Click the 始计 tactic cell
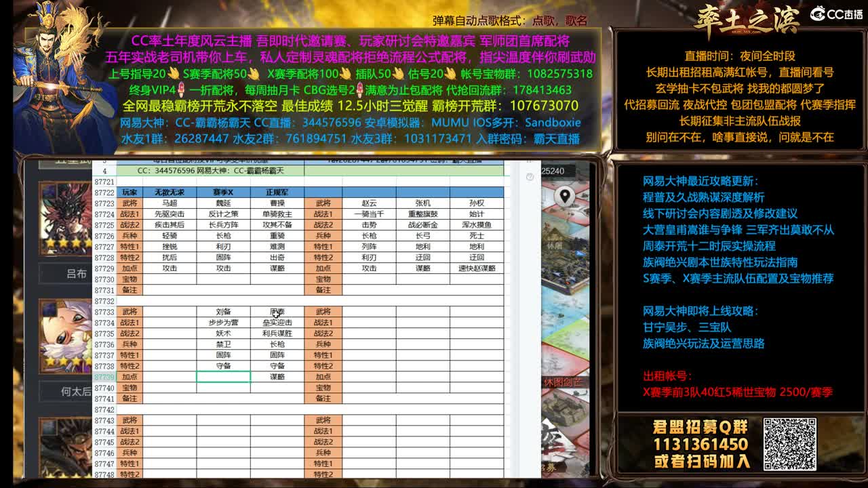This screenshot has width=868, height=488. [477, 214]
